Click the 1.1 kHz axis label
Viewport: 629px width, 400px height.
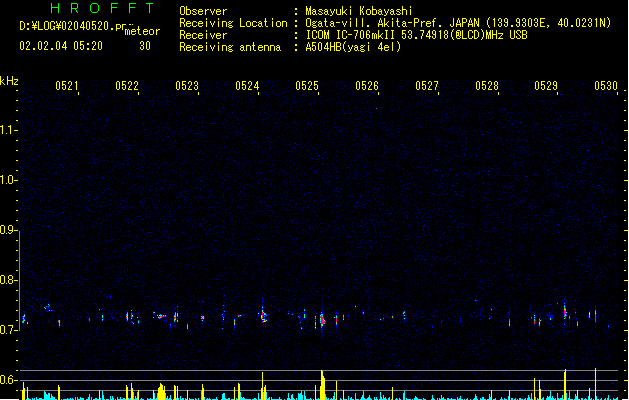(x=8, y=130)
